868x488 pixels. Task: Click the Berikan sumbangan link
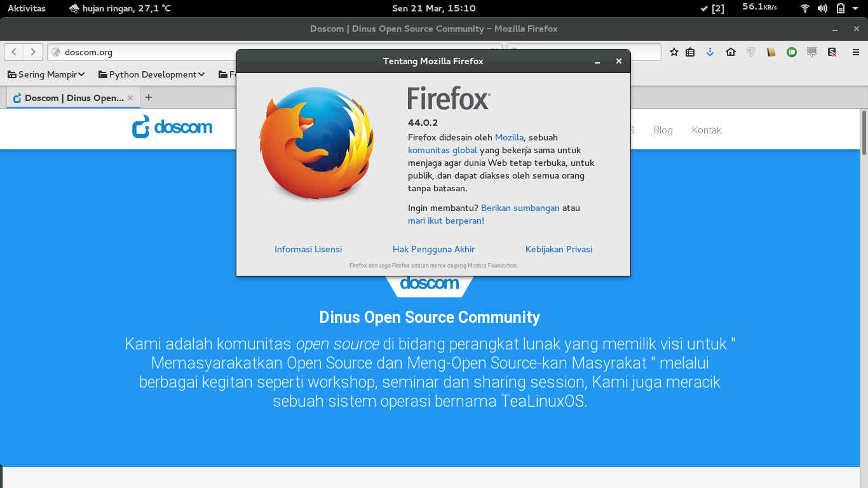(520, 208)
